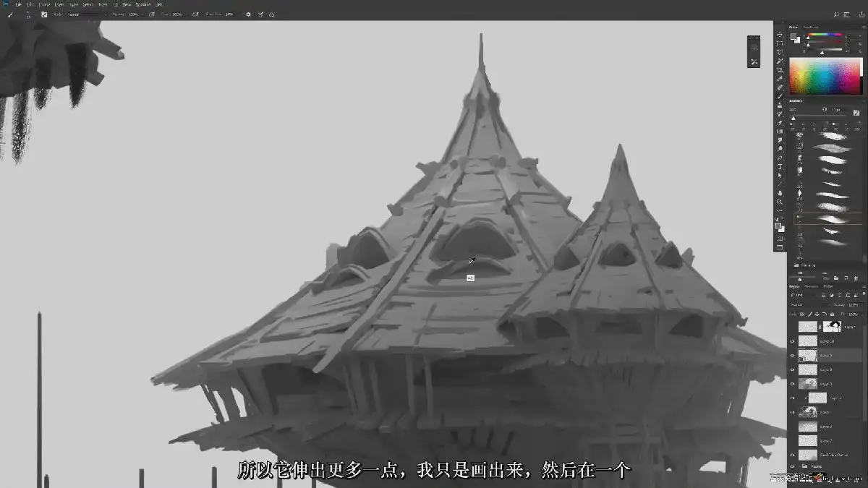The height and width of the screenshot is (488, 868).
Task: Open the File menu
Action: pyautogui.click(x=18, y=4)
